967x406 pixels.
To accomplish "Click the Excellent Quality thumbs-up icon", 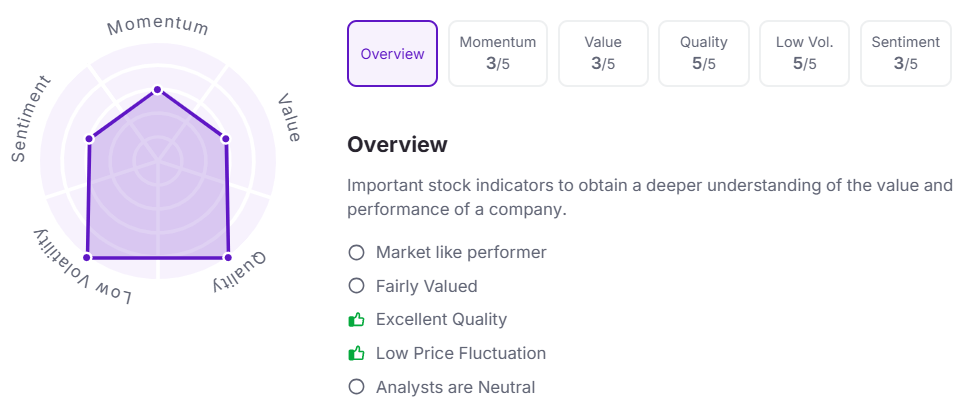I will coord(356,320).
